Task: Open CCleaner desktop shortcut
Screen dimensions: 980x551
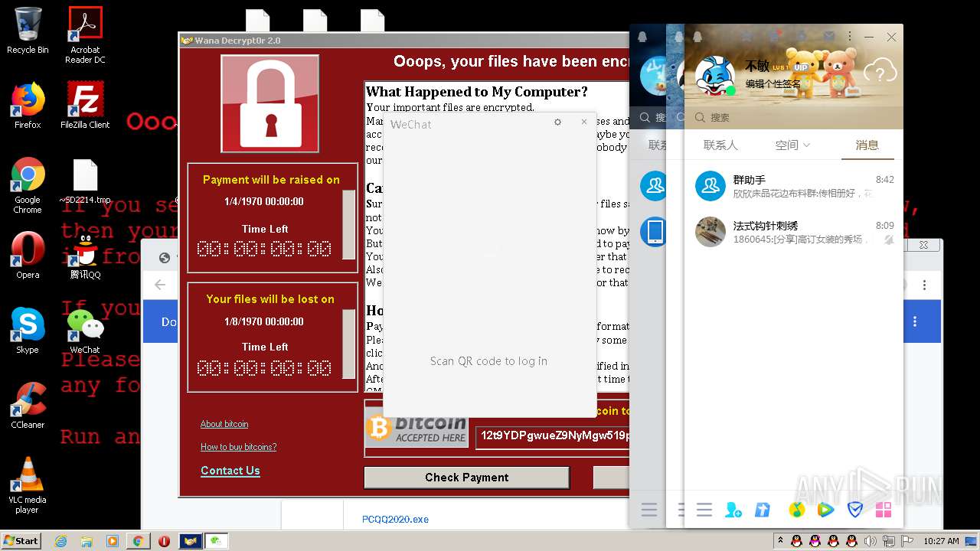Action: coord(28,406)
